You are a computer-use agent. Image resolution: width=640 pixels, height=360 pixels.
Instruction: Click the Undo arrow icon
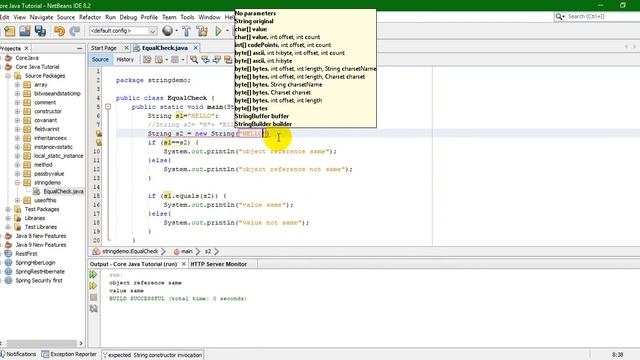(60, 31)
